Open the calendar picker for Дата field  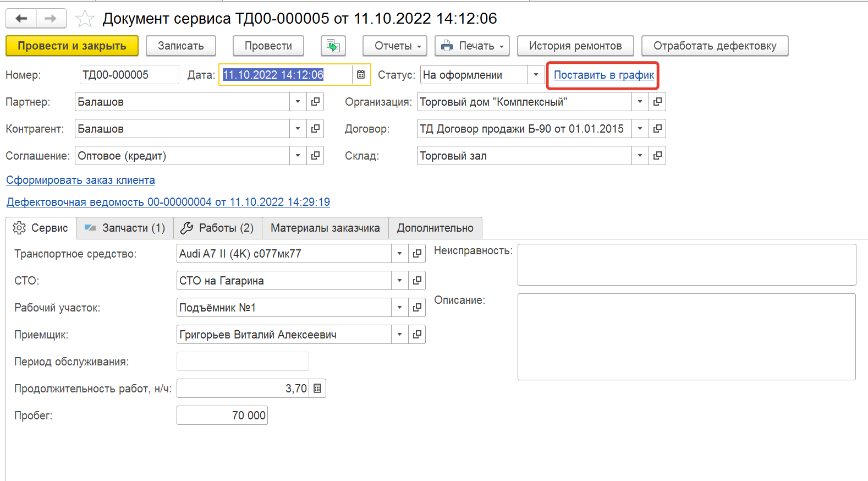(x=361, y=75)
